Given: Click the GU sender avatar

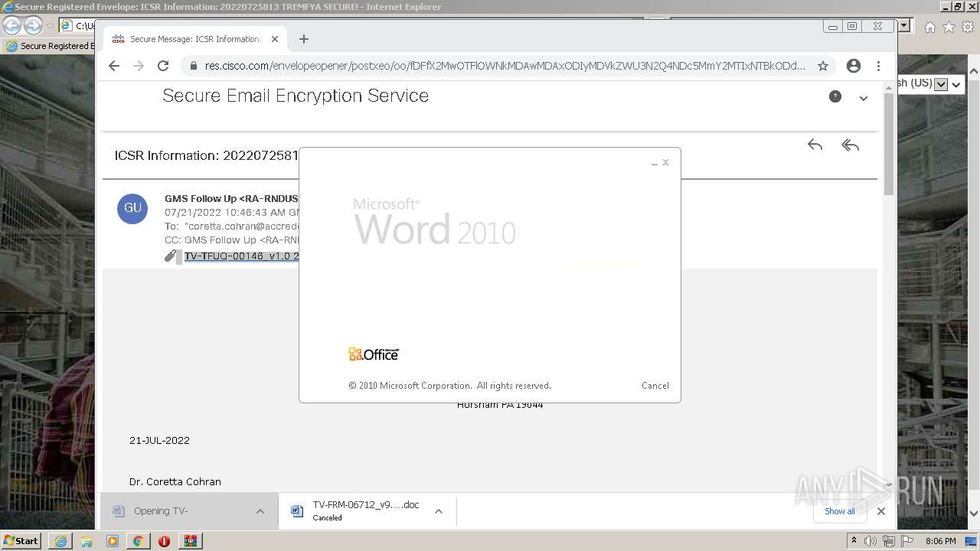Looking at the screenshot, I should click(x=132, y=208).
